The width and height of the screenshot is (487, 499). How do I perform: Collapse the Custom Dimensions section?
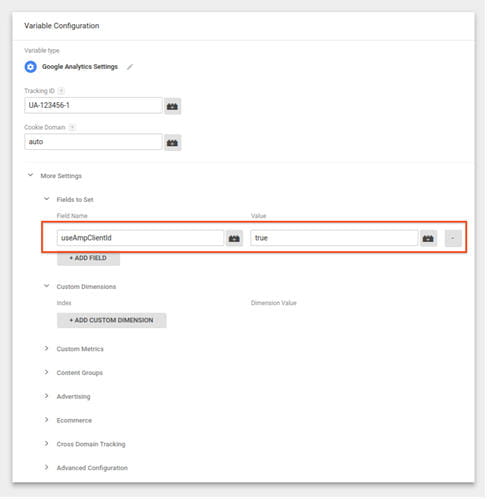[x=47, y=286]
